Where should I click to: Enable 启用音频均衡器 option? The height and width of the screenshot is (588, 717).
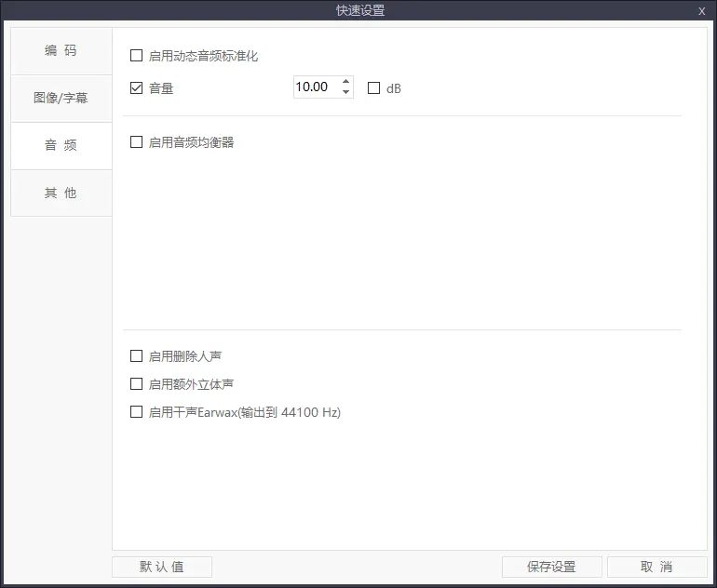137,142
